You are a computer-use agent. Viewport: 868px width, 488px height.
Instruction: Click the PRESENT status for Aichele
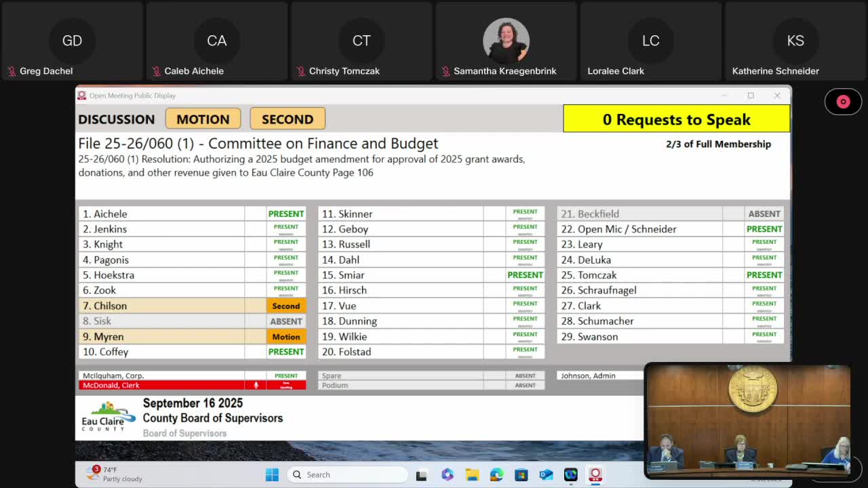(x=286, y=213)
